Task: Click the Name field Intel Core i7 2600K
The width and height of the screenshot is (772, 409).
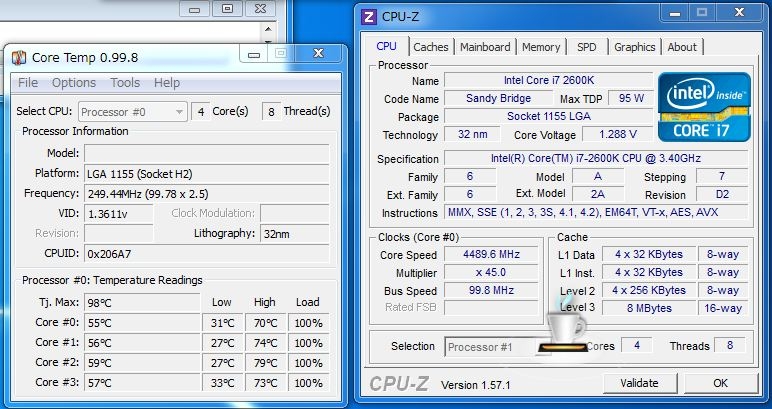Action: tap(548, 80)
